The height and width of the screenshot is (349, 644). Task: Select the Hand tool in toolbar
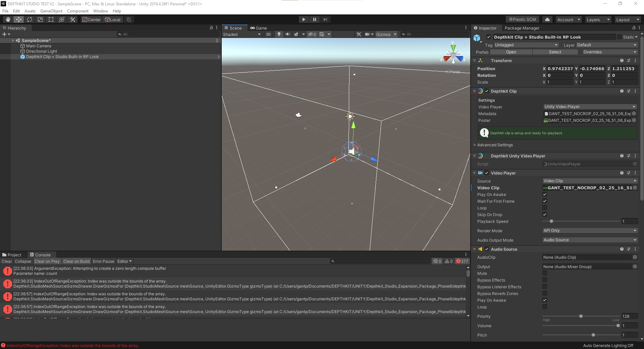click(x=8, y=19)
